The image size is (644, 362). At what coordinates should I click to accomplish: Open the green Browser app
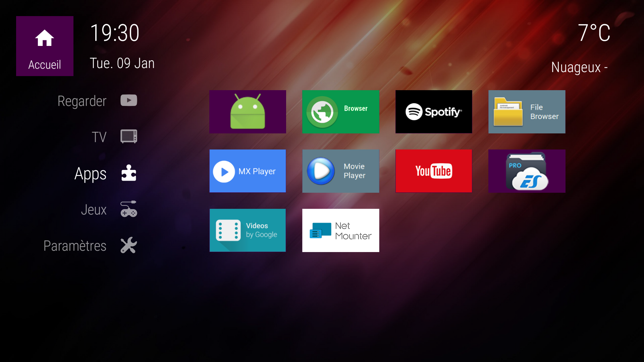tap(340, 112)
